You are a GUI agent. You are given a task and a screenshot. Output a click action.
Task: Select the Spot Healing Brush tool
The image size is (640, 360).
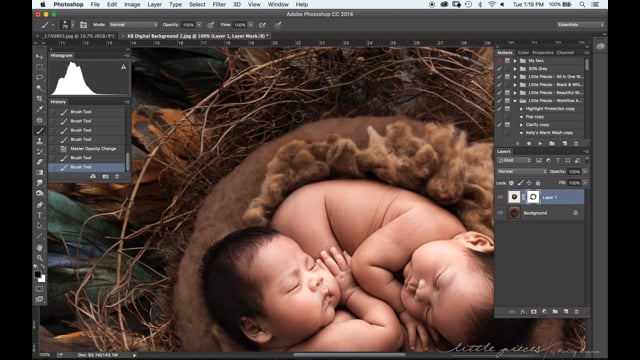[x=39, y=120]
